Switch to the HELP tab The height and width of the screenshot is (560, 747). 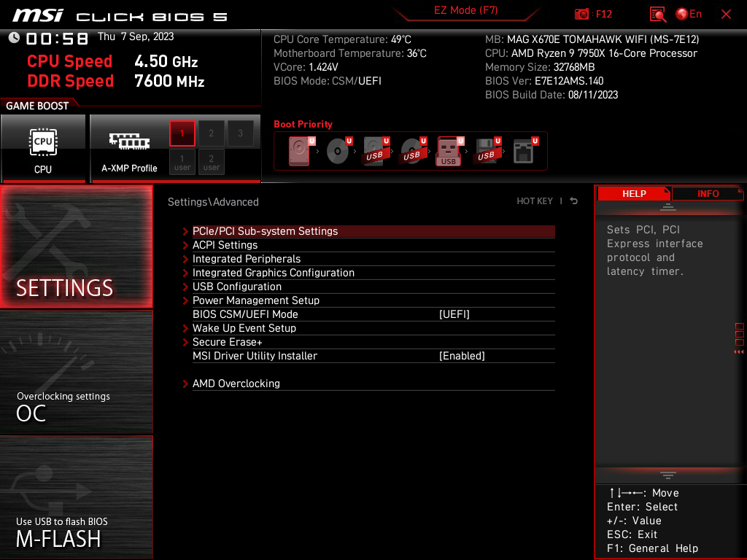pyautogui.click(x=634, y=194)
